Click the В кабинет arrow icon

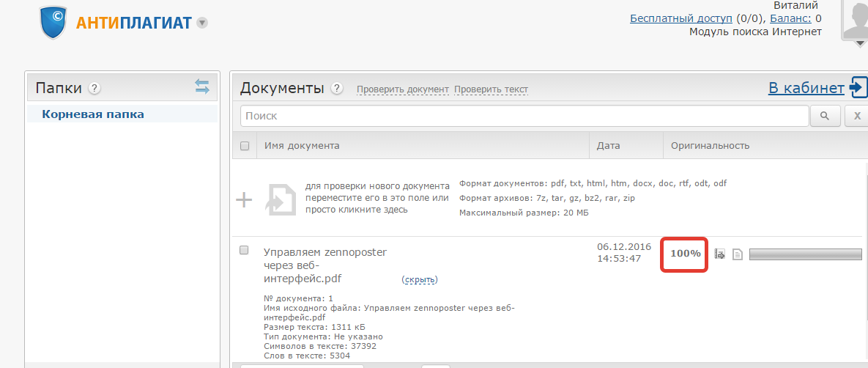tap(858, 87)
